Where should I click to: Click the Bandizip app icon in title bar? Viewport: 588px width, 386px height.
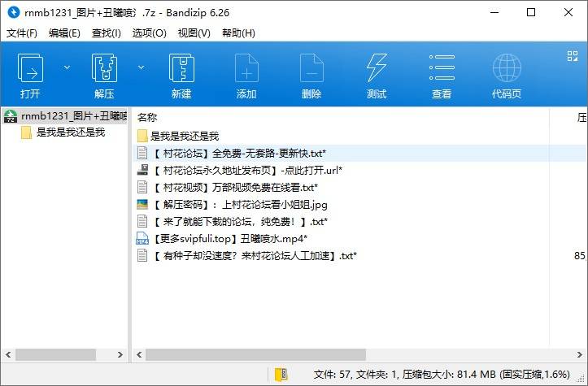point(13,12)
